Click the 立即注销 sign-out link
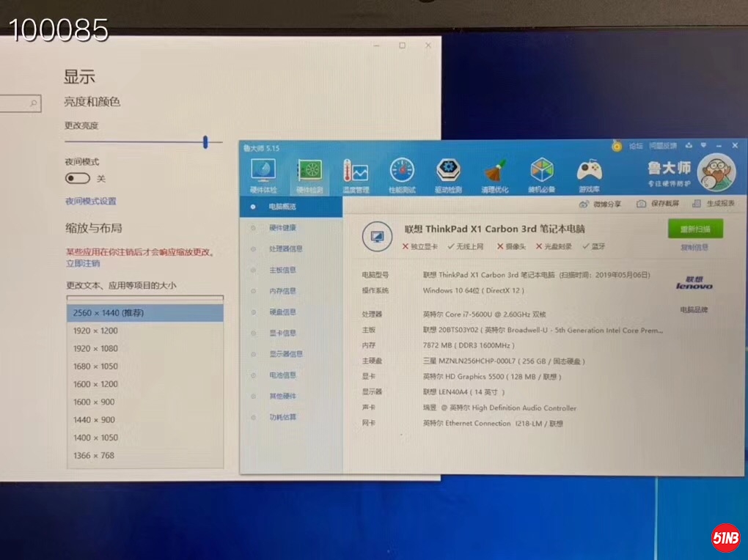Image resolution: width=748 pixels, height=560 pixels. coord(83,263)
